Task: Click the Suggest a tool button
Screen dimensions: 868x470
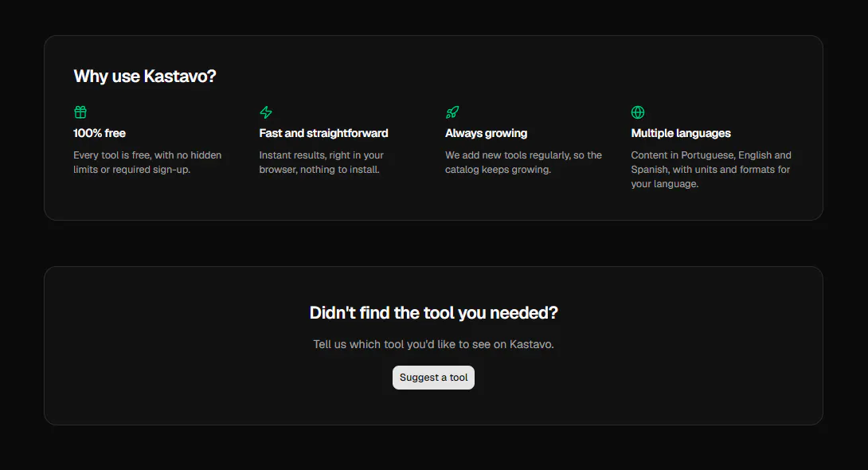Action: coord(433,378)
